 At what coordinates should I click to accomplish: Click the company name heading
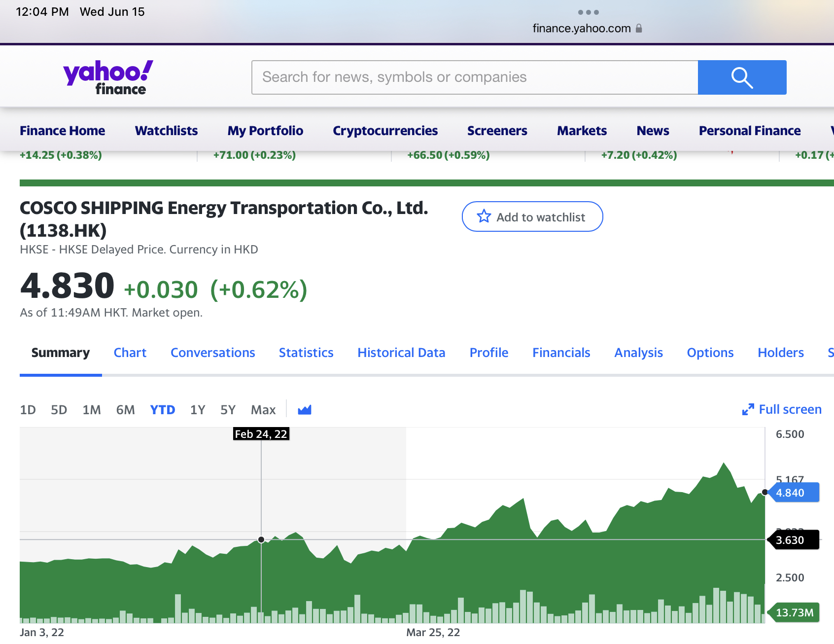tap(224, 219)
